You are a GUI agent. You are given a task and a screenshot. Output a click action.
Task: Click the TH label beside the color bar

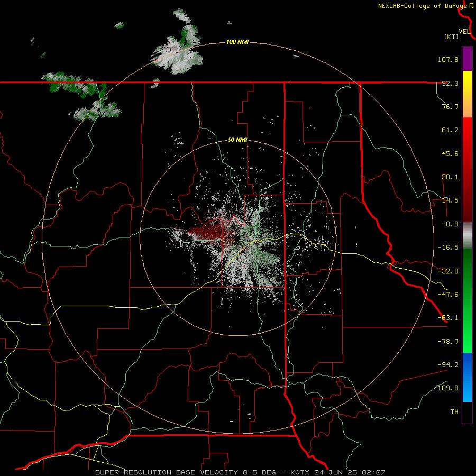point(454,412)
